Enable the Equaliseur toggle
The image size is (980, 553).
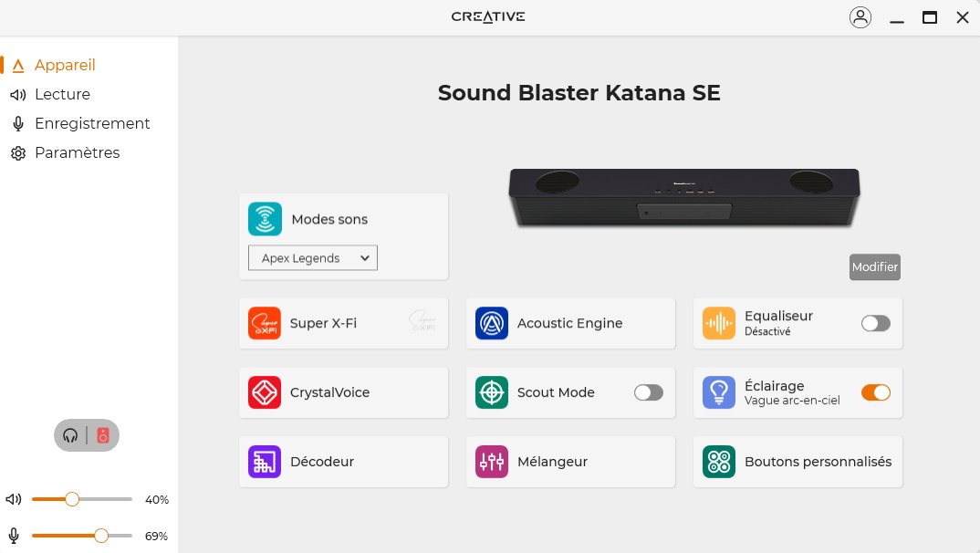pos(875,323)
